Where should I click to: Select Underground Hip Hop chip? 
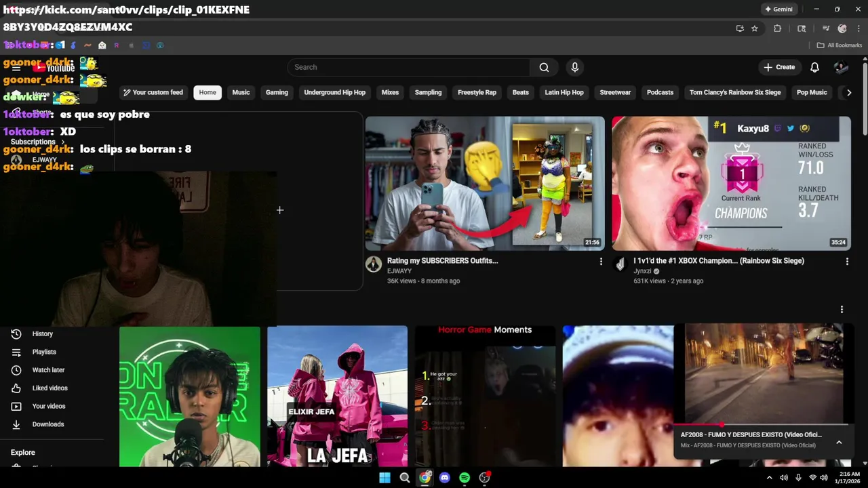pos(334,92)
